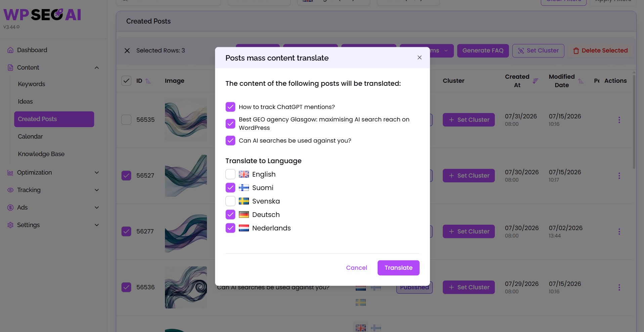Go to Knowledge Base section
Image resolution: width=644 pixels, height=332 pixels.
tap(41, 154)
